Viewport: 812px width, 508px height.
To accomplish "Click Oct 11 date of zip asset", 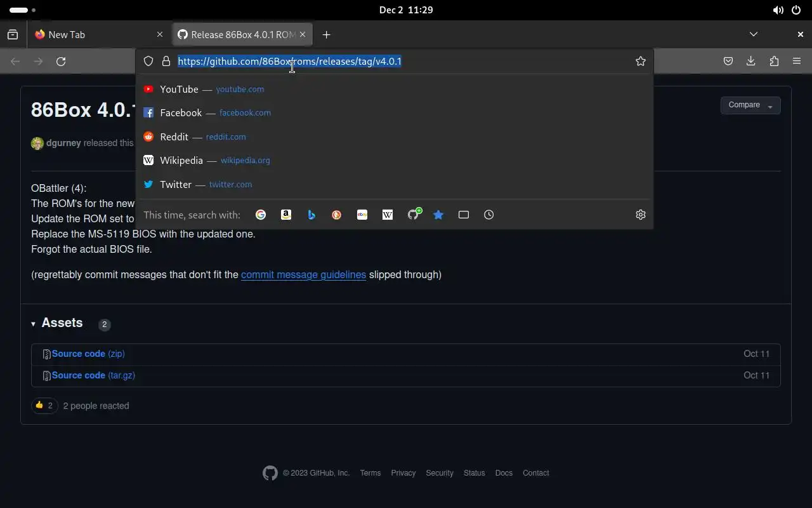I will pos(757,354).
